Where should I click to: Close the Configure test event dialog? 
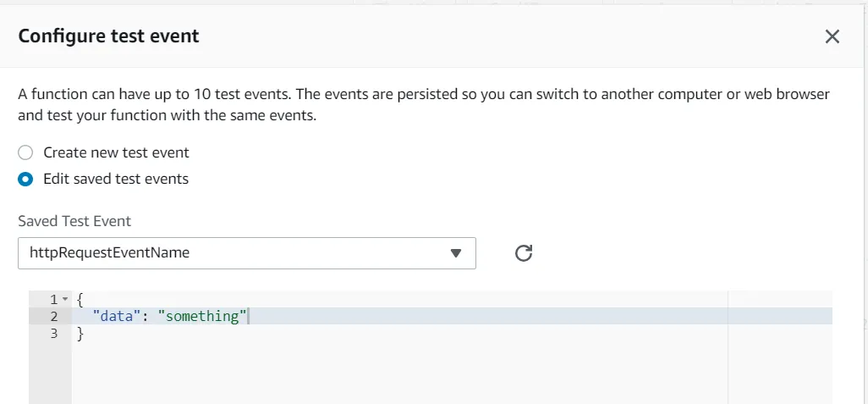[x=832, y=36]
